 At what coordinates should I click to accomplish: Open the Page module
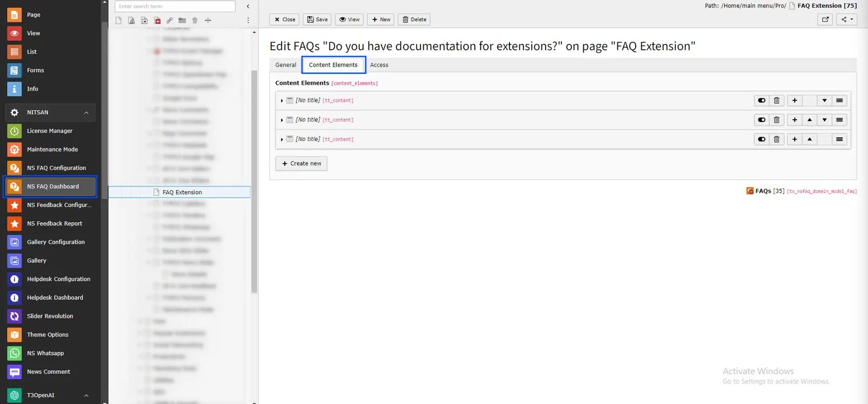click(50, 15)
